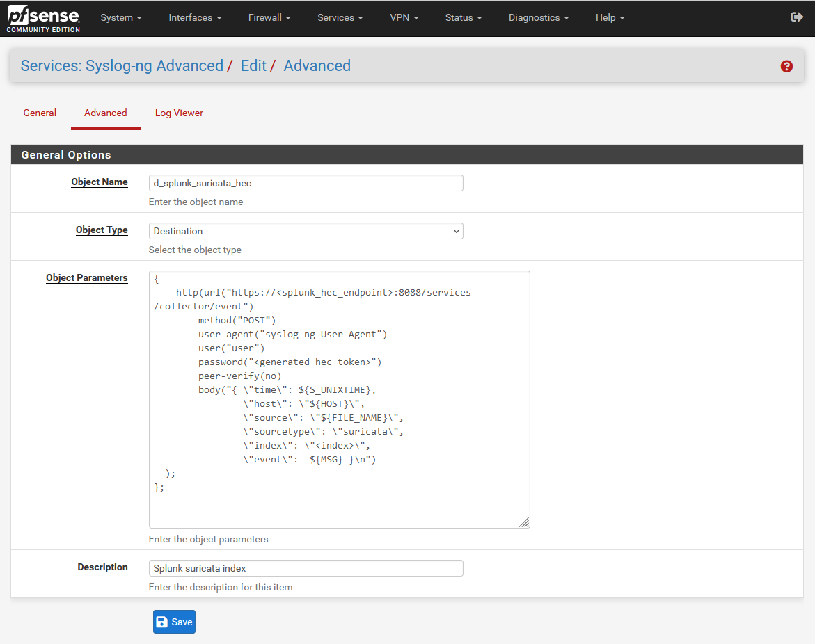Click the sourcetype suricata line
This screenshot has width=815, height=644.
click(x=324, y=432)
